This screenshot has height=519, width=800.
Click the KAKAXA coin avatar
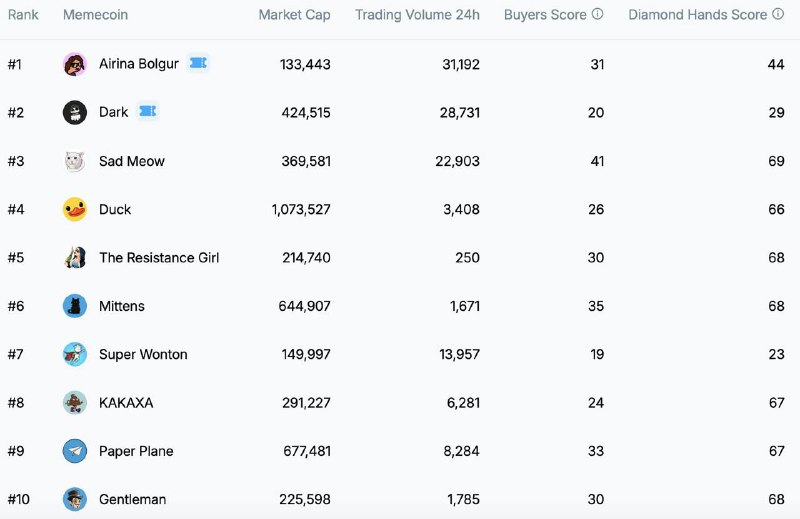74,403
